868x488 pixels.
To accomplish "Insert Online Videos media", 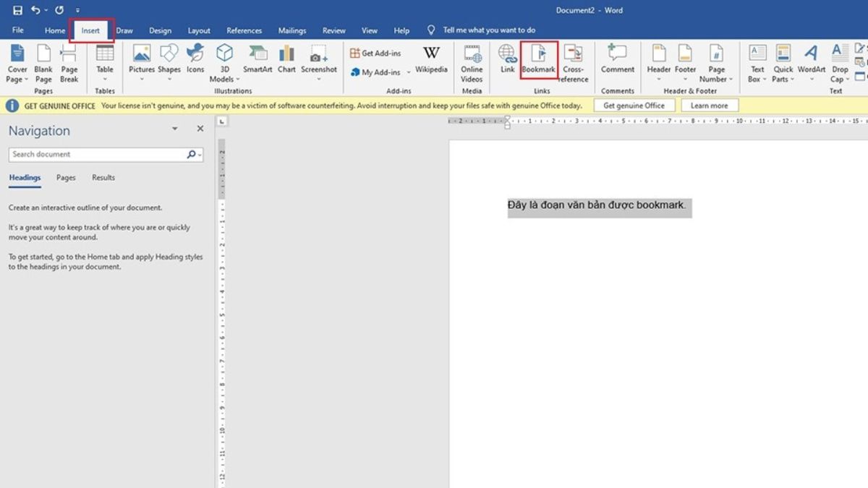I will click(472, 62).
